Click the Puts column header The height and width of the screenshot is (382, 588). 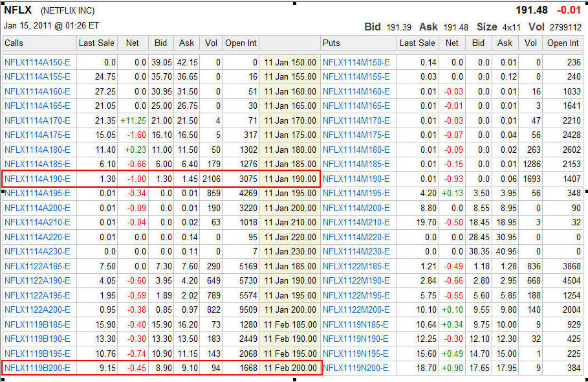[331, 43]
